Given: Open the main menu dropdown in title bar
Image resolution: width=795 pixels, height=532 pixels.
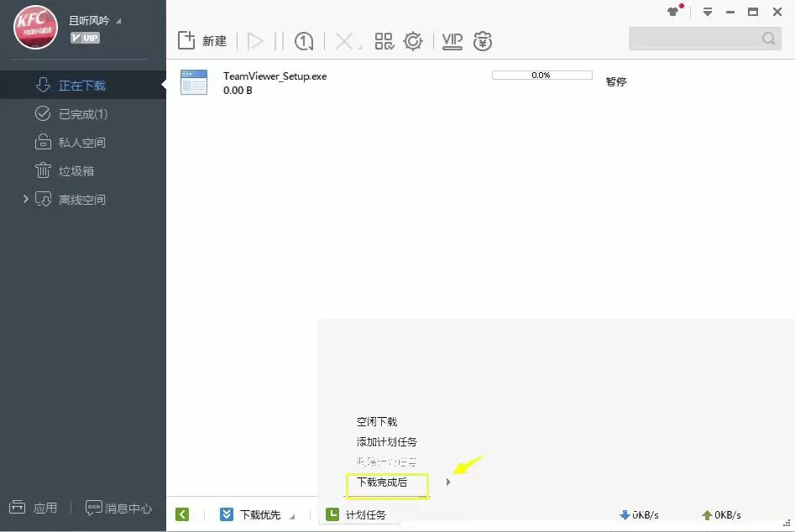Looking at the screenshot, I should pos(708,12).
